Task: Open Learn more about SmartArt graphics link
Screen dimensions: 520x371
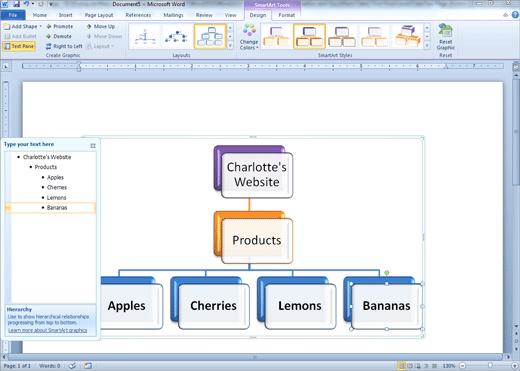Action: (48, 330)
